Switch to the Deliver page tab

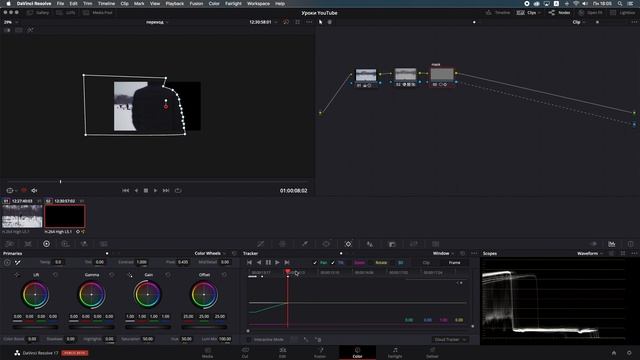click(432, 353)
